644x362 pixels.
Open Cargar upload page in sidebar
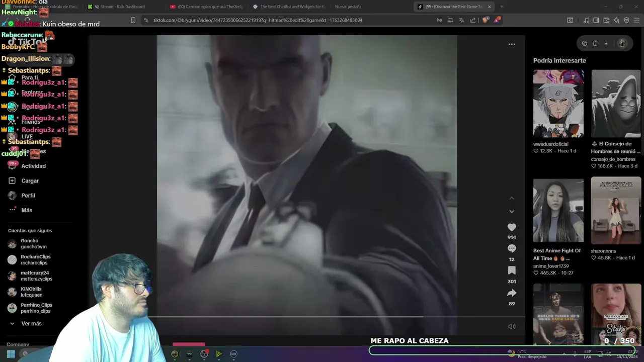pyautogui.click(x=30, y=180)
